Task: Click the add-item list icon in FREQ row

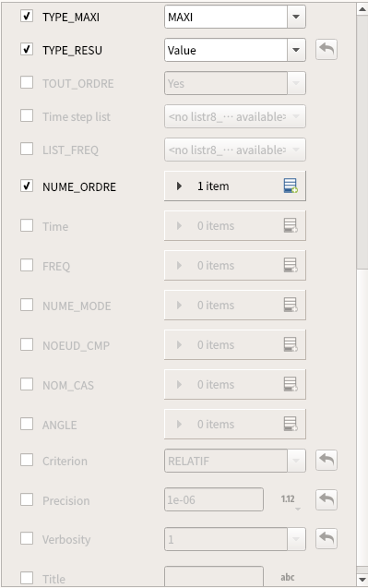Action: pos(291,266)
